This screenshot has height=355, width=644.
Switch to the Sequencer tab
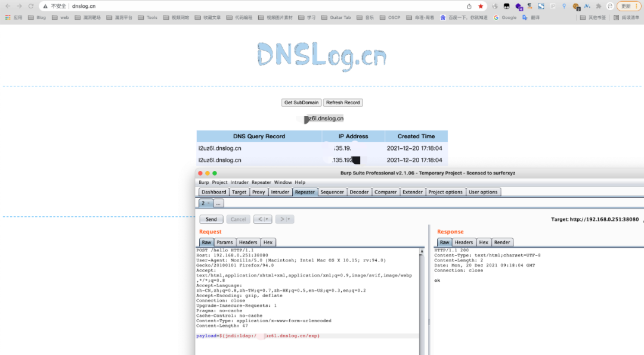click(x=332, y=192)
